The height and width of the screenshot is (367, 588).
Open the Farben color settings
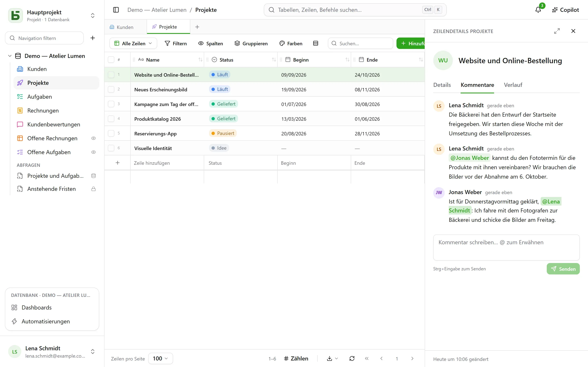coord(291,43)
